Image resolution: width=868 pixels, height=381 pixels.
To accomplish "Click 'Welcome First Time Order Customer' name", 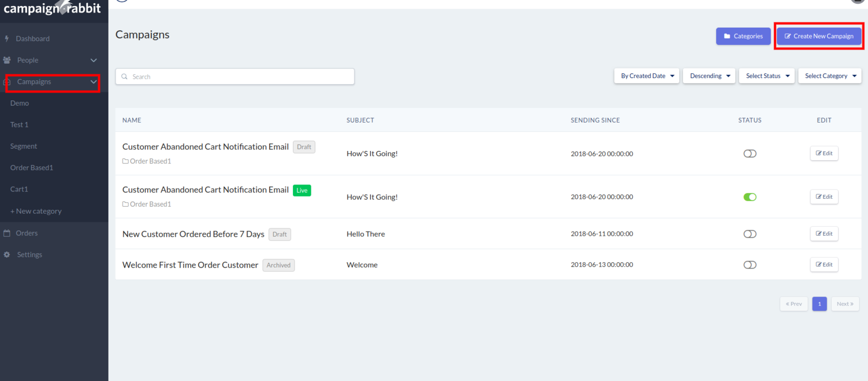I will coord(190,265).
